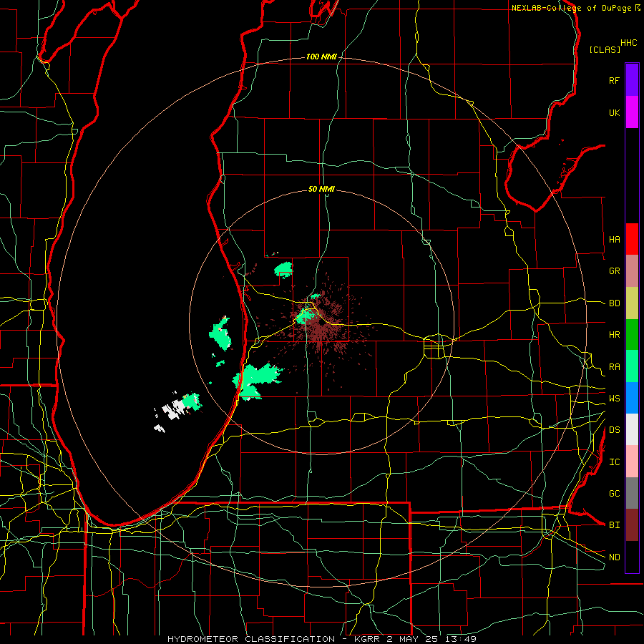Click the "UK" legend label
644x644 pixels.
[614, 112]
